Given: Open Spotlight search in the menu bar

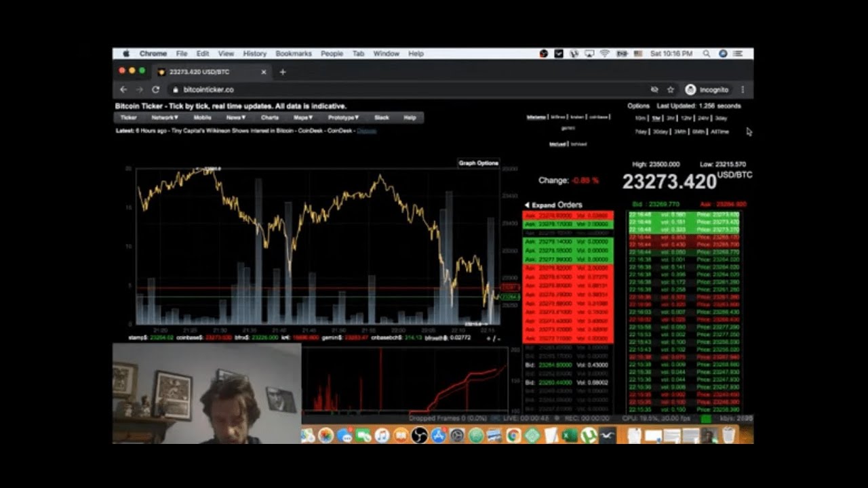Looking at the screenshot, I should [706, 54].
